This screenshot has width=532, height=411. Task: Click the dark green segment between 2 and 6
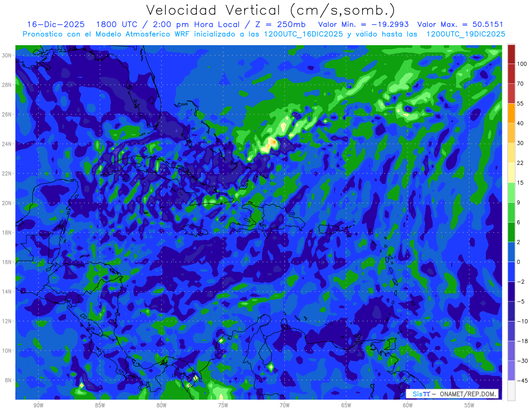point(511,232)
